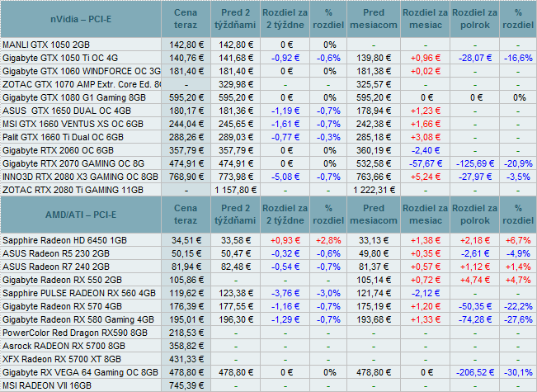The image size is (537, 392).
Task: Select 'Sapphire Radeon HD 6450 1GB' name
Action: 64,240
